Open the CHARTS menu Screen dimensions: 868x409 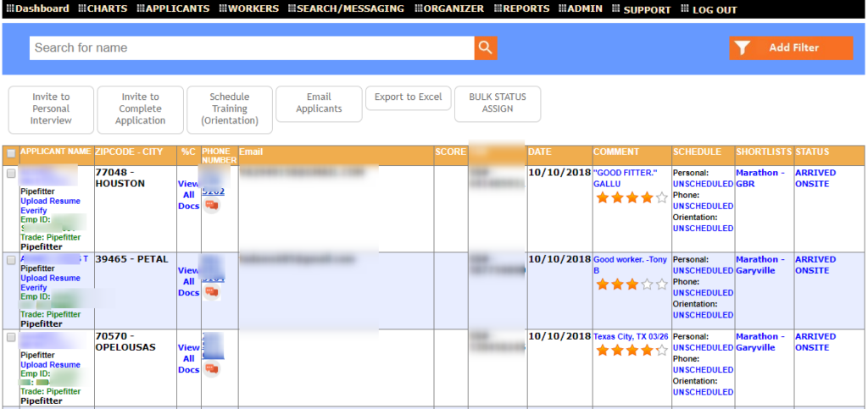(103, 8)
